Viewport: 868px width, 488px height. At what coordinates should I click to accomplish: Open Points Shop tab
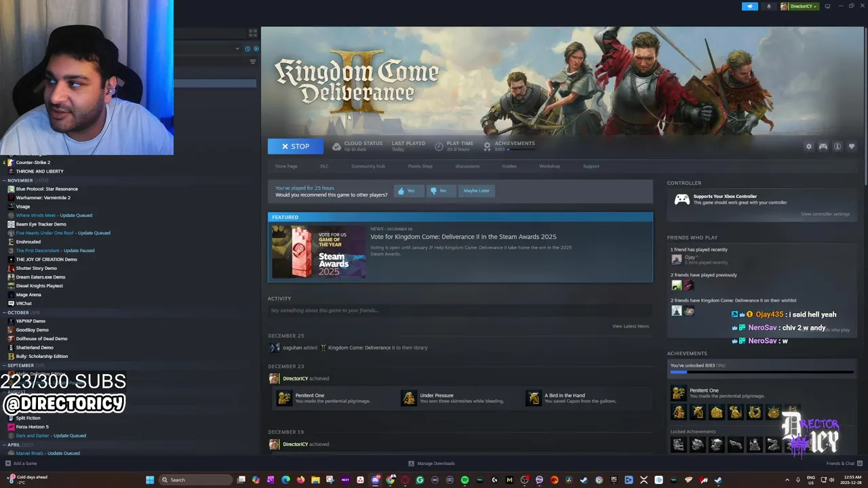(x=420, y=166)
